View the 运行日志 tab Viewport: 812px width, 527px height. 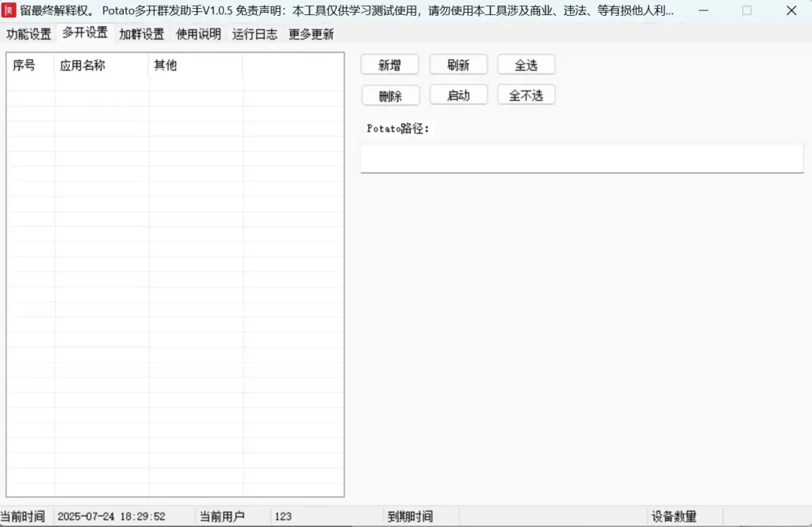click(x=255, y=34)
